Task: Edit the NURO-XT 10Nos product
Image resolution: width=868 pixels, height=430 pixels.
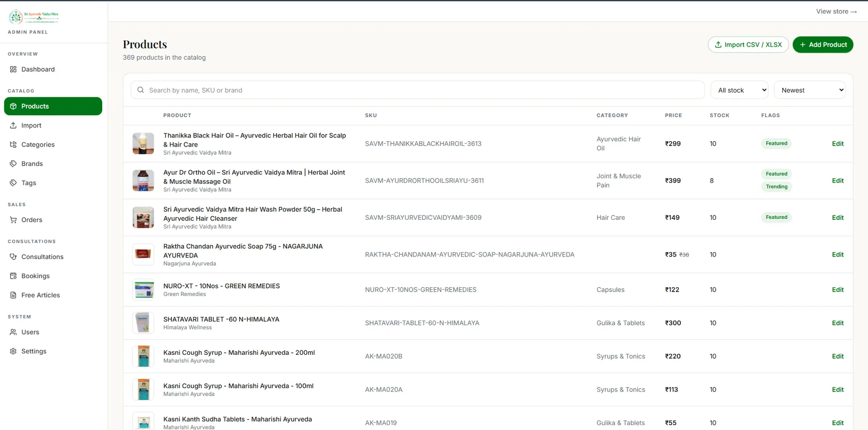Action: tap(838, 290)
